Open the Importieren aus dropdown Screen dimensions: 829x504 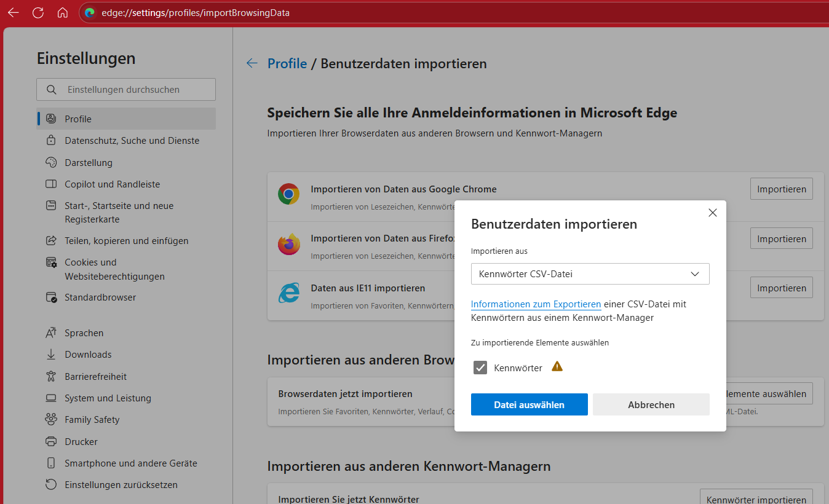click(590, 274)
